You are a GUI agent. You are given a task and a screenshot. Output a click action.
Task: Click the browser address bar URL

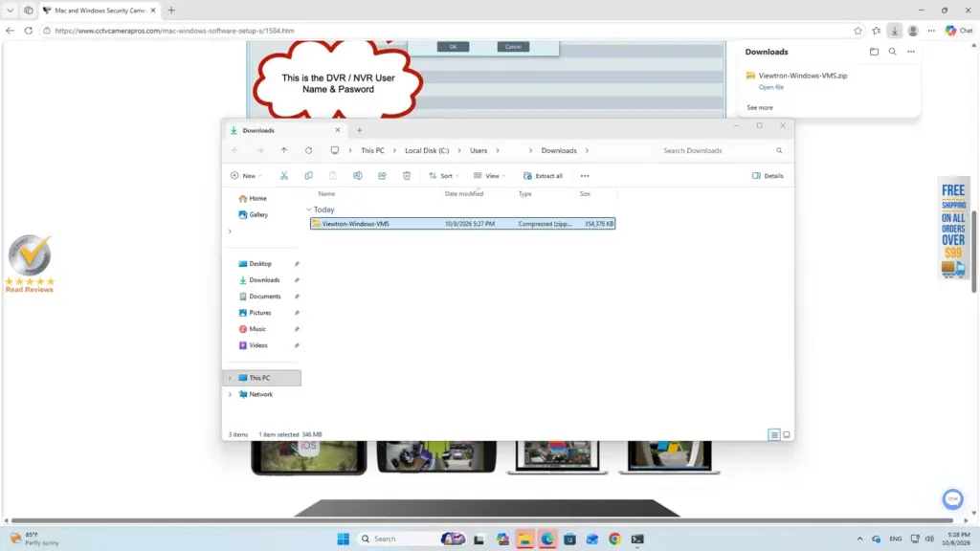[x=174, y=31]
